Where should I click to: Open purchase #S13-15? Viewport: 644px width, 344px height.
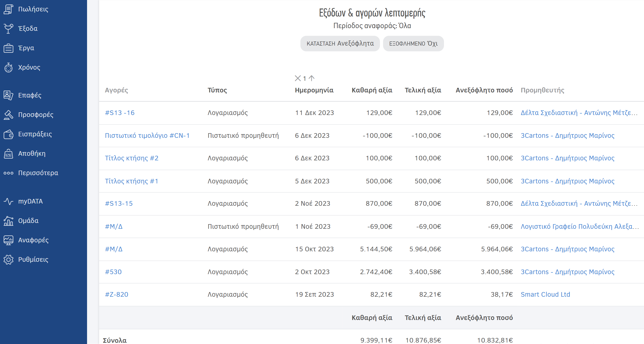pyautogui.click(x=119, y=204)
